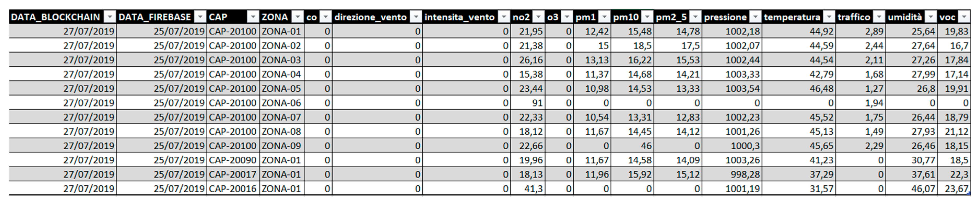Select the cell containing CAP-20090

(233, 160)
